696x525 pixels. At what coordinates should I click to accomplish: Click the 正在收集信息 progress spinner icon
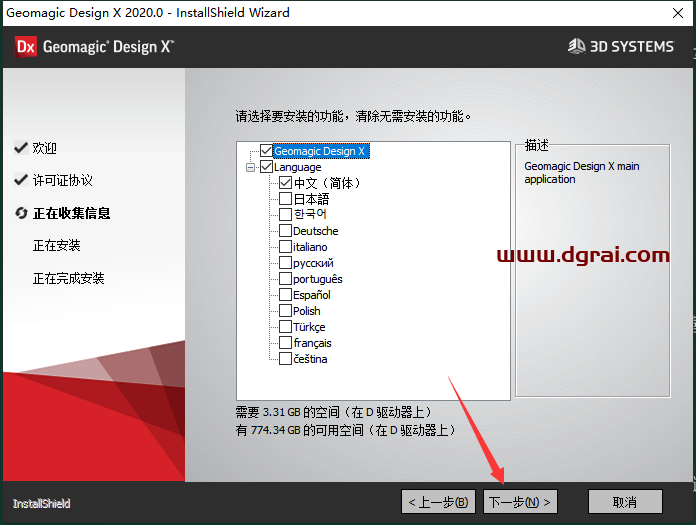coord(21,213)
